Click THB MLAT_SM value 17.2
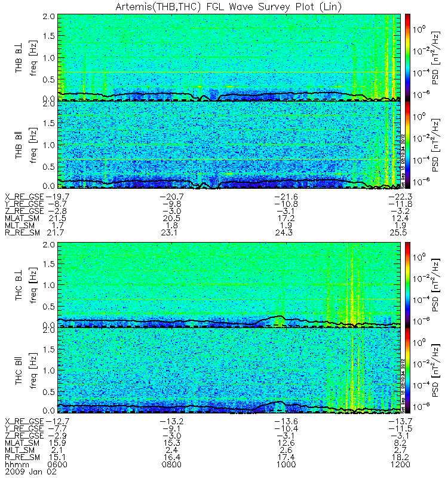Viewport: 448px width, 478px height. coord(286,218)
